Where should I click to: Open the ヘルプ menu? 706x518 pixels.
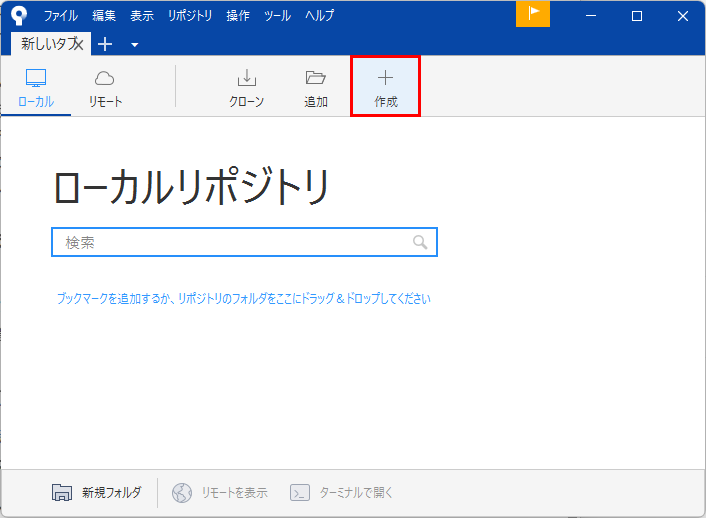320,16
